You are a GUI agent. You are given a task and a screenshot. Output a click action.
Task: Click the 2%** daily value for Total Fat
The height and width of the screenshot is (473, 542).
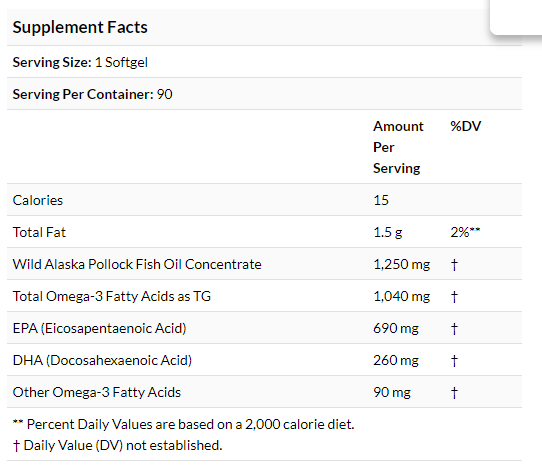click(465, 232)
